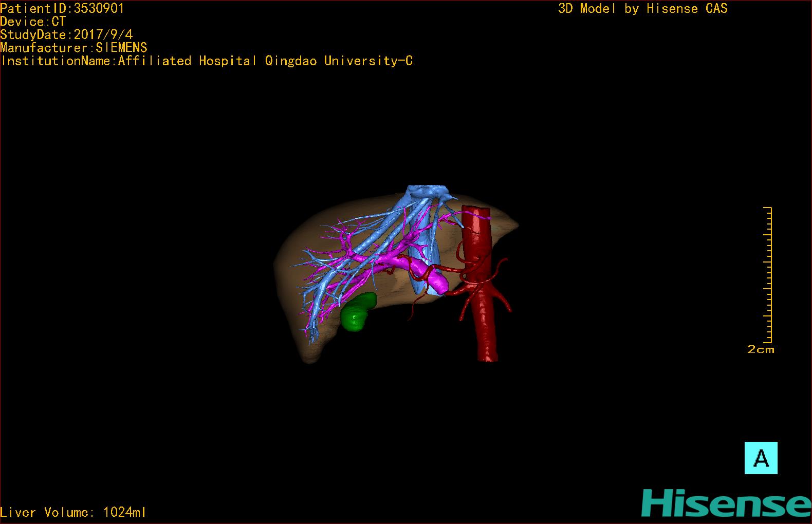Image resolution: width=812 pixels, height=524 pixels.
Task: Select the green gallbladder in the 3D model
Action: pyautogui.click(x=358, y=312)
